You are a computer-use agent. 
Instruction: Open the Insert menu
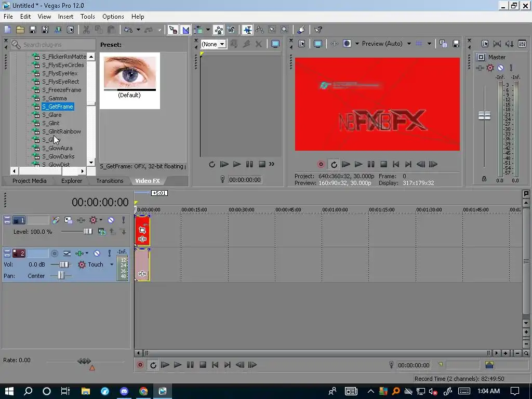pos(65,17)
